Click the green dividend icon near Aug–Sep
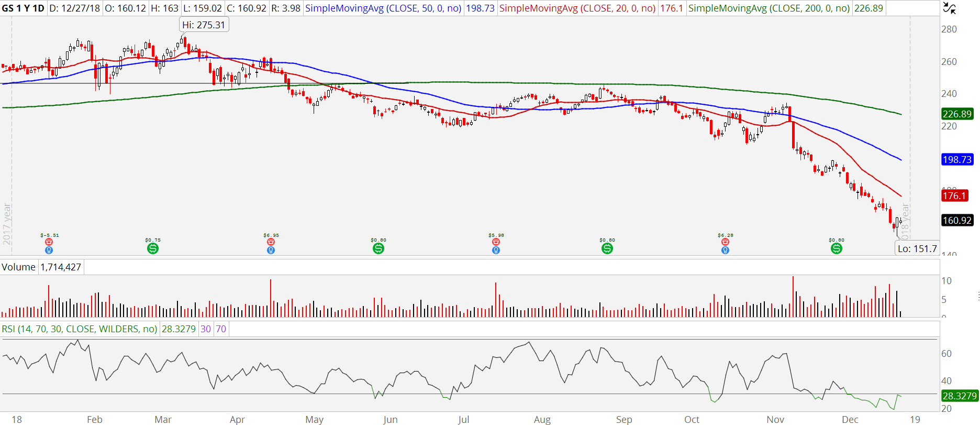980x425 pixels. click(607, 248)
